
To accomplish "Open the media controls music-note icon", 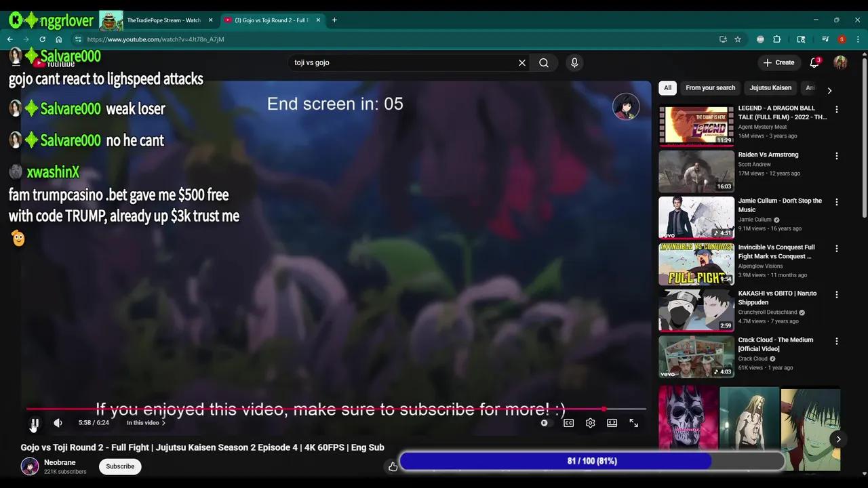I will point(825,39).
